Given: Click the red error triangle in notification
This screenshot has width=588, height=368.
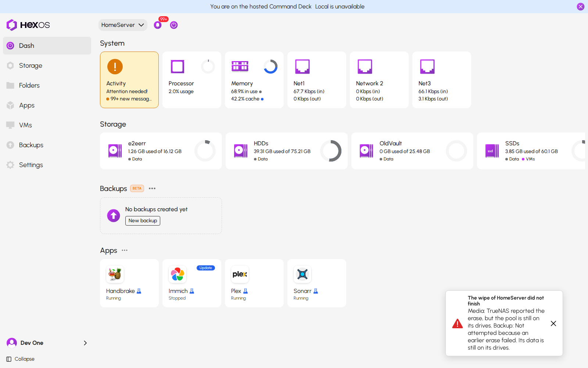Looking at the screenshot, I should point(458,323).
